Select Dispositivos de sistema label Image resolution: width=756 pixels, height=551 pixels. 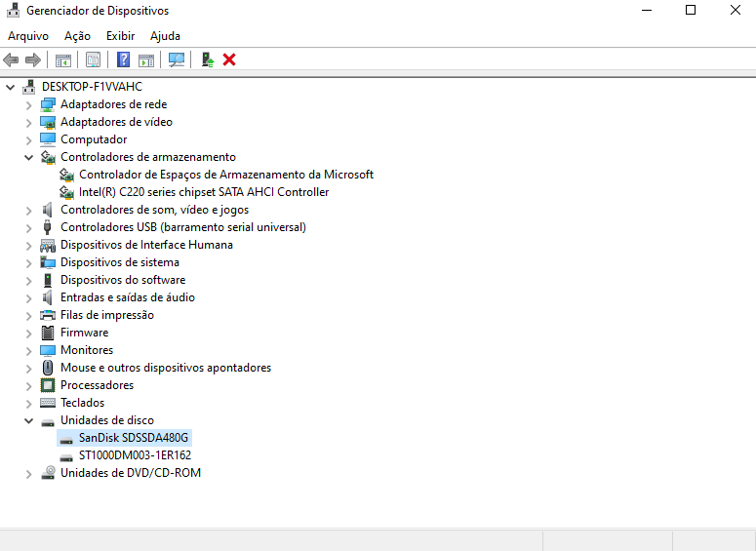tap(120, 262)
